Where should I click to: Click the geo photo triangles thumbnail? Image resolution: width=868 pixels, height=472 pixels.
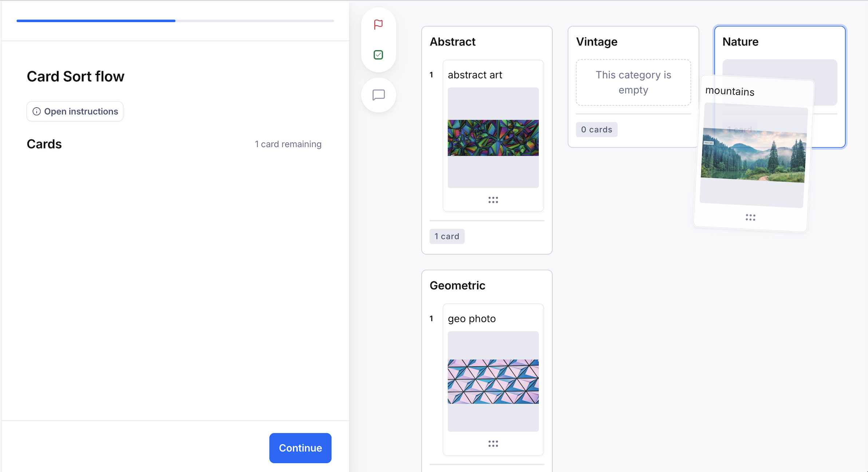[x=493, y=382]
